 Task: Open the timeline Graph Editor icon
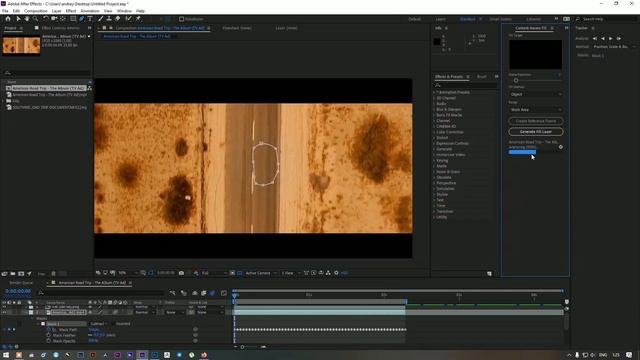[x=224, y=293]
